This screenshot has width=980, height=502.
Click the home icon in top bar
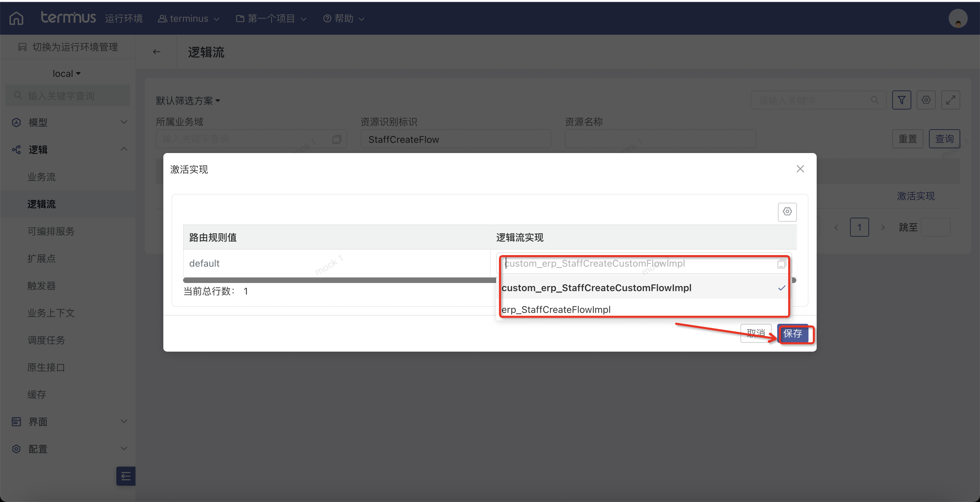[x=16, y=18]
